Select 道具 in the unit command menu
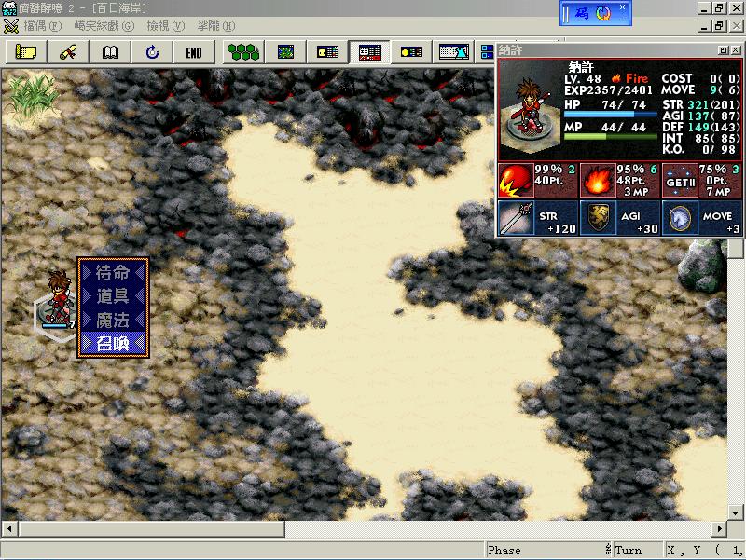 coord(113,296)
